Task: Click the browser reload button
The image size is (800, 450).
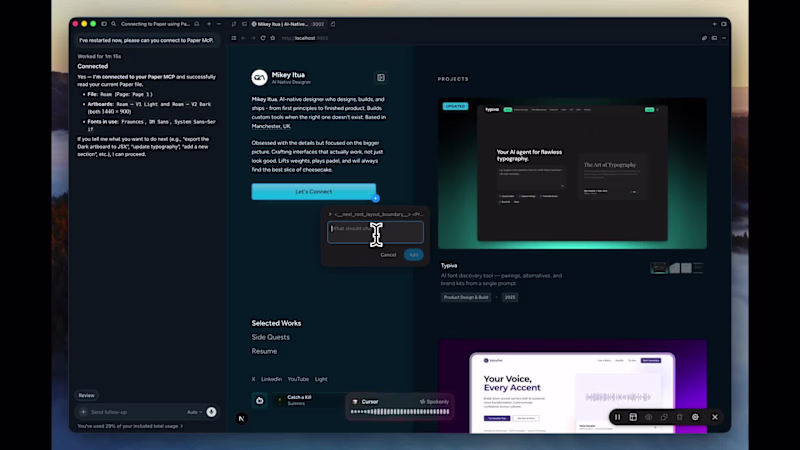Action: [263, 38]
